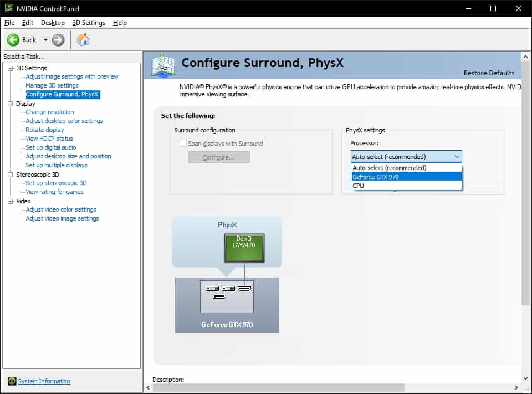
Task: Go to the Home page icon
Action: point(83,40)
